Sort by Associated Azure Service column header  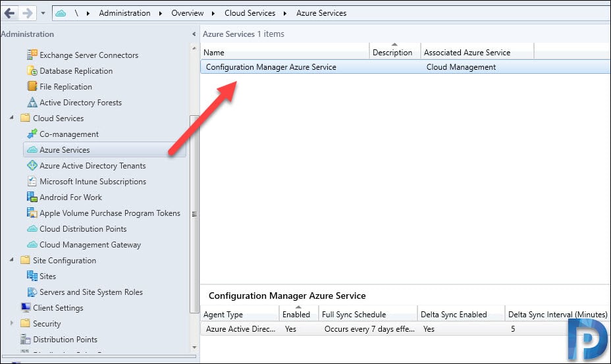(x=477, y=52)
